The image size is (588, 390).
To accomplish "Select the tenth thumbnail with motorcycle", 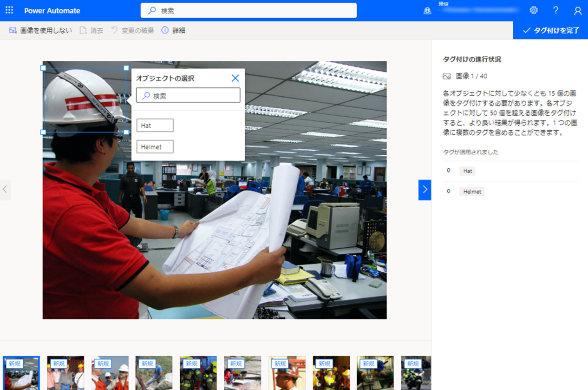I will pos(416,373).
